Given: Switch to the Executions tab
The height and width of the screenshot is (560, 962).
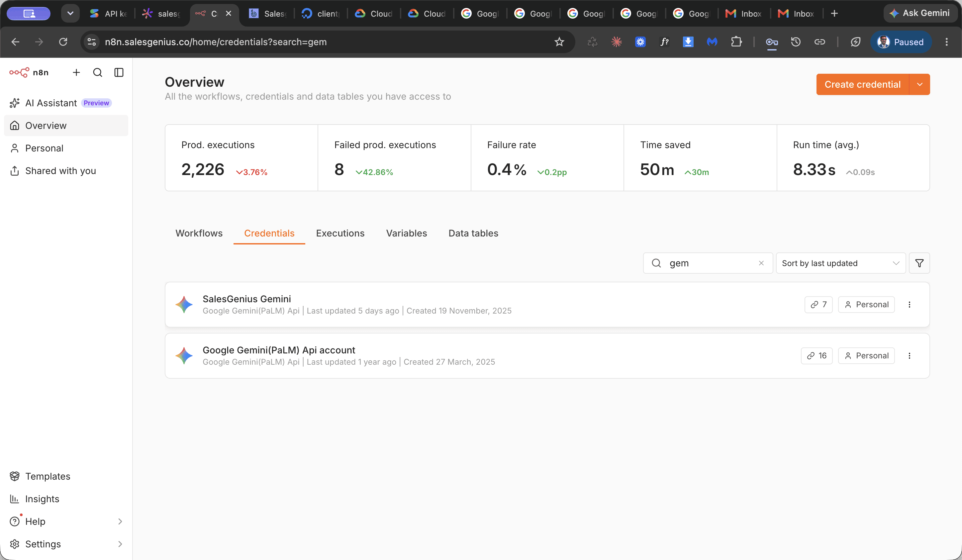Looking at the screenshot, I should pyautogui.click(x=340, y=233).
